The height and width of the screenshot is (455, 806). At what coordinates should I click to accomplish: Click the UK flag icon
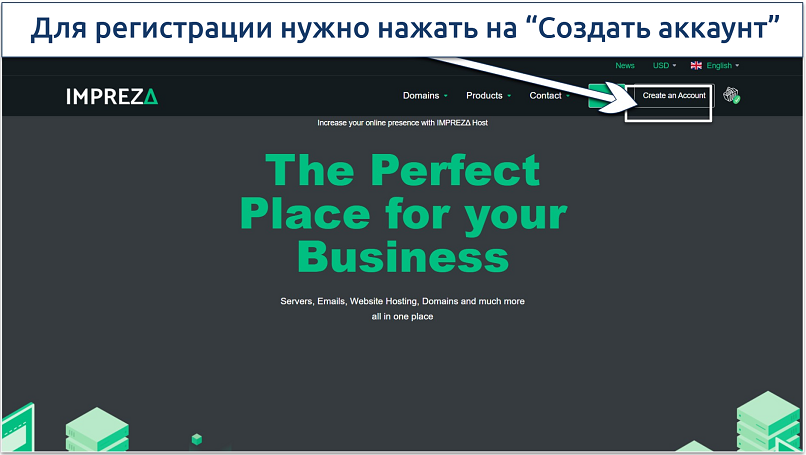point(696,66)
